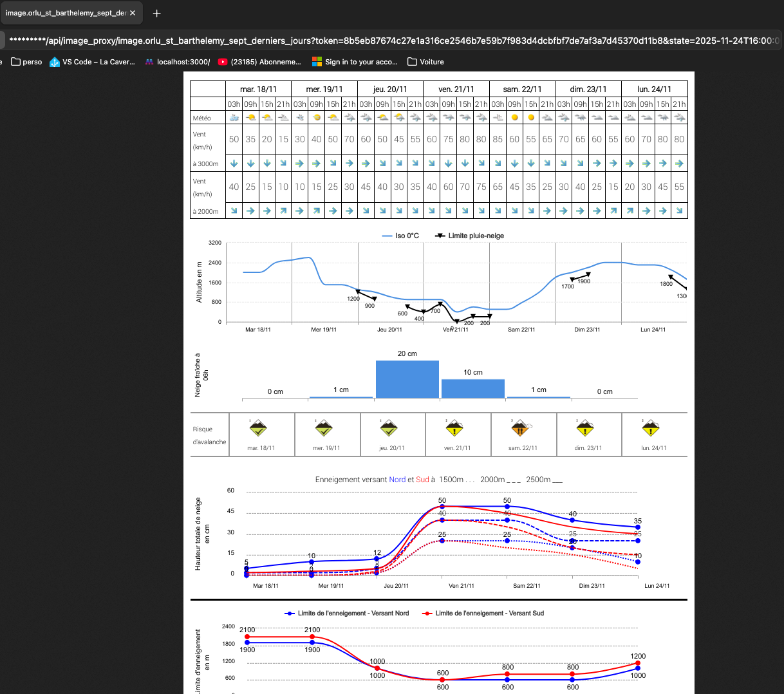Screen dimensions: 784x694
Task: Close the orlu_st_barthelemy image tab
Action: pyautogui.click(x=133, y=13)
